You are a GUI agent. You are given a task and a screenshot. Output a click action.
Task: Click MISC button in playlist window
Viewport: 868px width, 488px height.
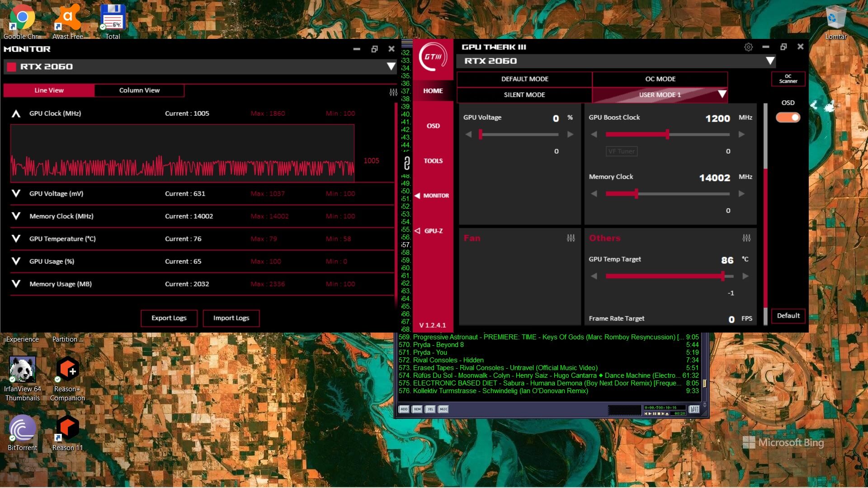point(443,409)
